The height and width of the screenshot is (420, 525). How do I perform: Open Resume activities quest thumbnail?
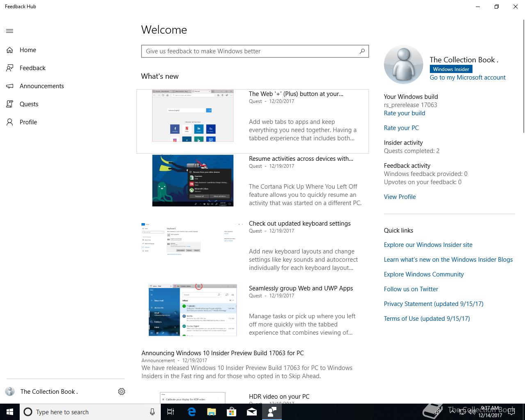click(193, 180)
